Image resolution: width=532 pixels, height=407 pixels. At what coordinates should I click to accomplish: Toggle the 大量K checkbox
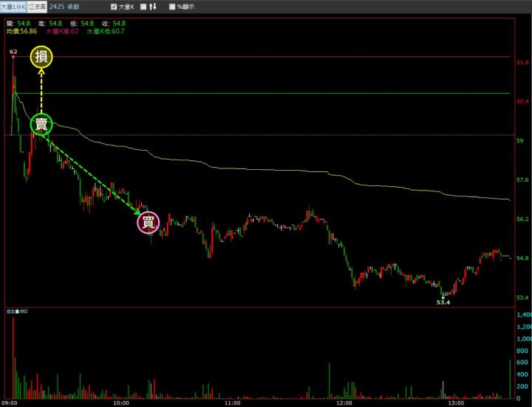point(114,7)
